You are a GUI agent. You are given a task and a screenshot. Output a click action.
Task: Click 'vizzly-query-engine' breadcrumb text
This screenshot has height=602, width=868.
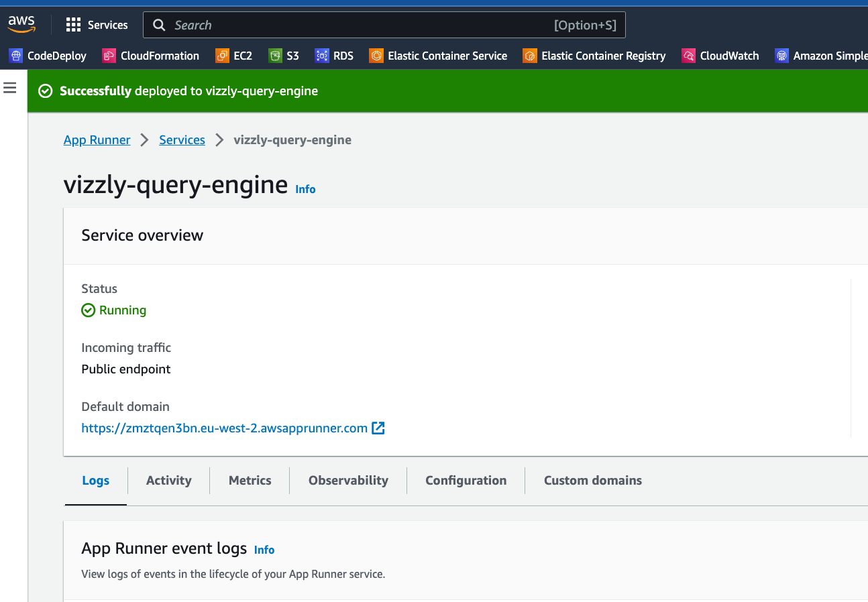[x=292, y=140]
